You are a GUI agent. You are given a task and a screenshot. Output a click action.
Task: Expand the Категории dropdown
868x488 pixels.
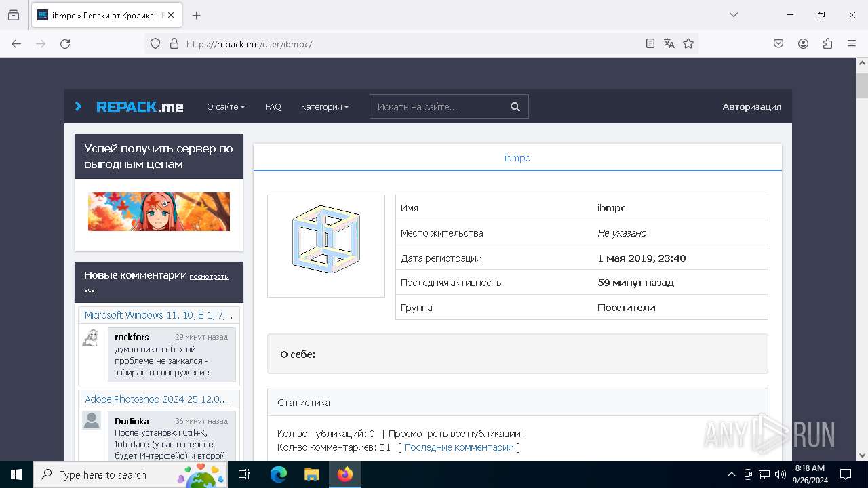click(x=325, y=106)
